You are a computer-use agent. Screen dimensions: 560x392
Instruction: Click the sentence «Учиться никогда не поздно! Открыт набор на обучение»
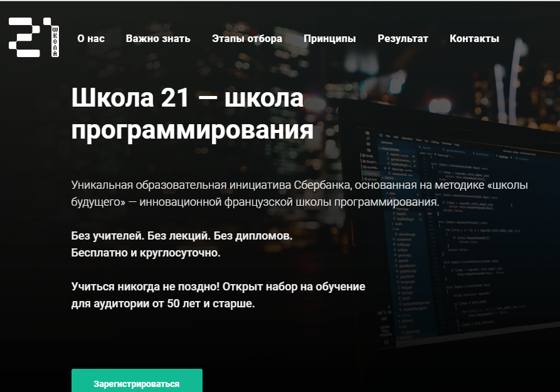pos(218,287)
